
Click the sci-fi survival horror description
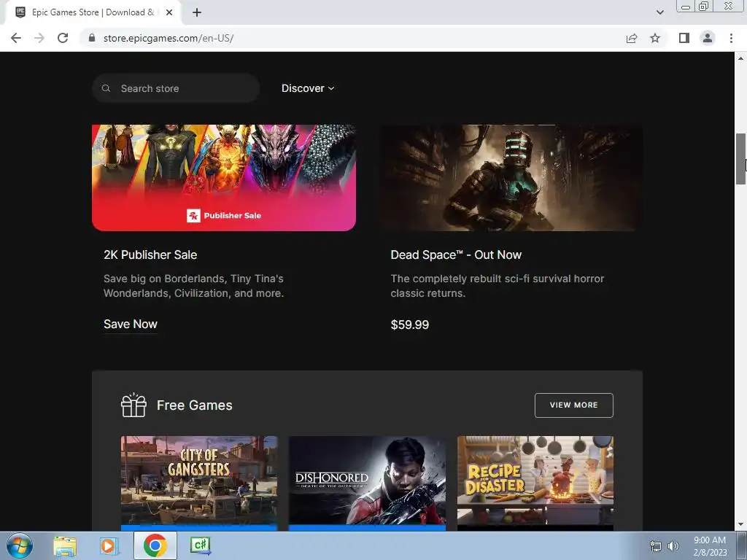pos(498,286)
